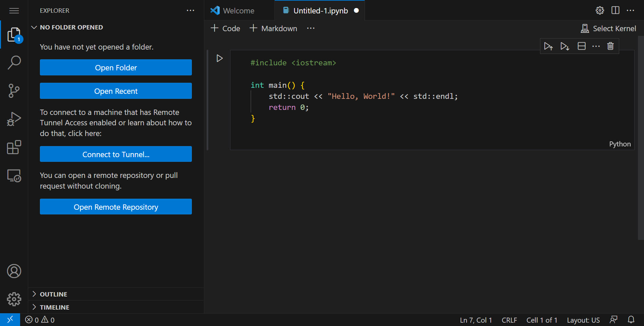Split the notebook cell
Viewport: 644px width, 326px height.
tap(582, 46)
